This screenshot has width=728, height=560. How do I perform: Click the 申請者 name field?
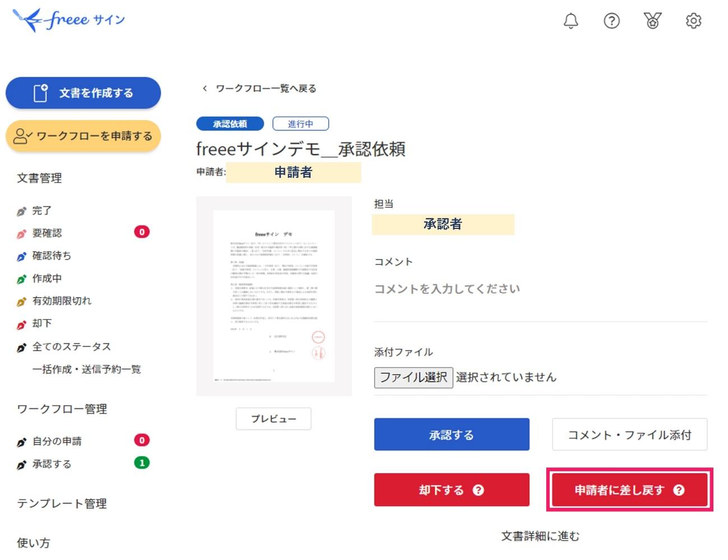pos(293,172)
